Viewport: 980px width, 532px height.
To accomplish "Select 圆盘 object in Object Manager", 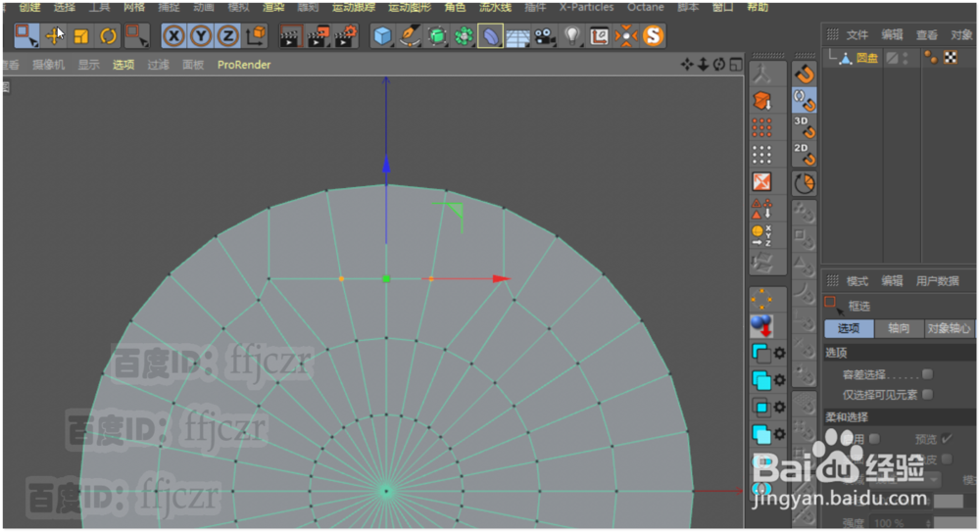I will pos(867,58).
